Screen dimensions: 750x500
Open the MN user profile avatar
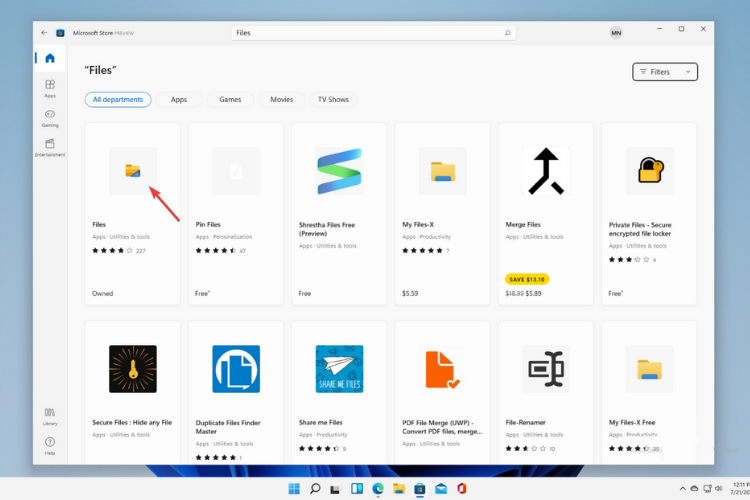point(616,33)
